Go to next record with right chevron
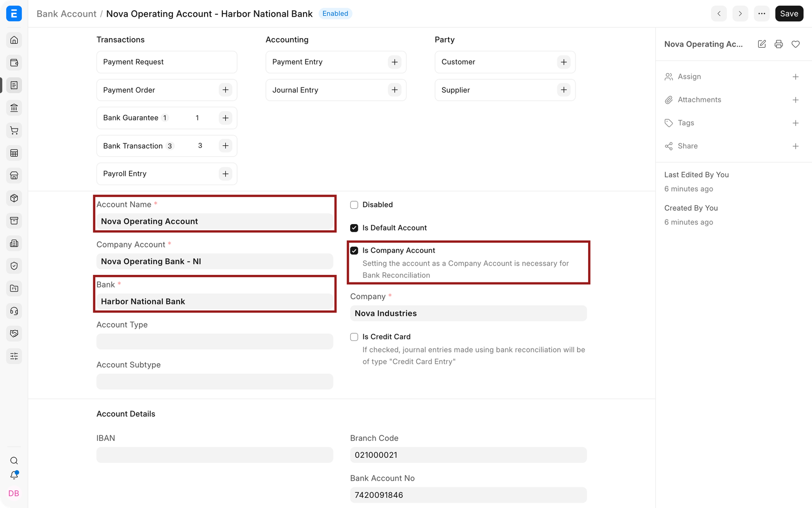The image size is (812, 508). click(x=740, y=14)
